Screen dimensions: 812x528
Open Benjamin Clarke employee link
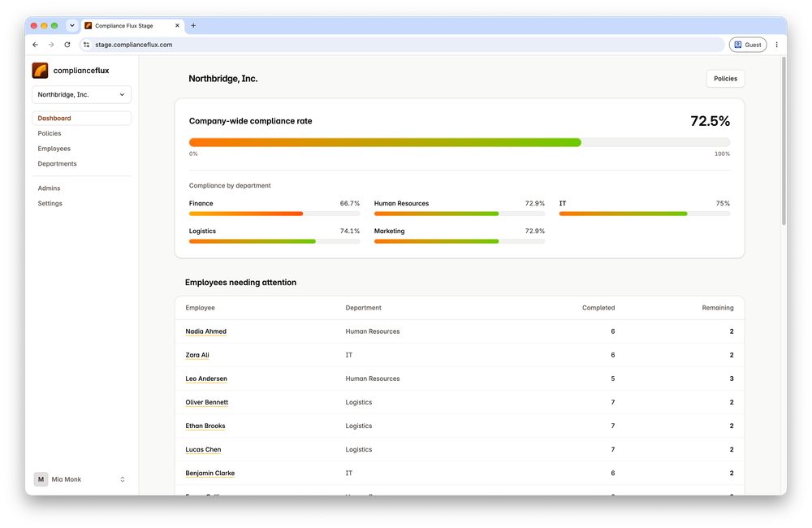(x=209, y=473)
